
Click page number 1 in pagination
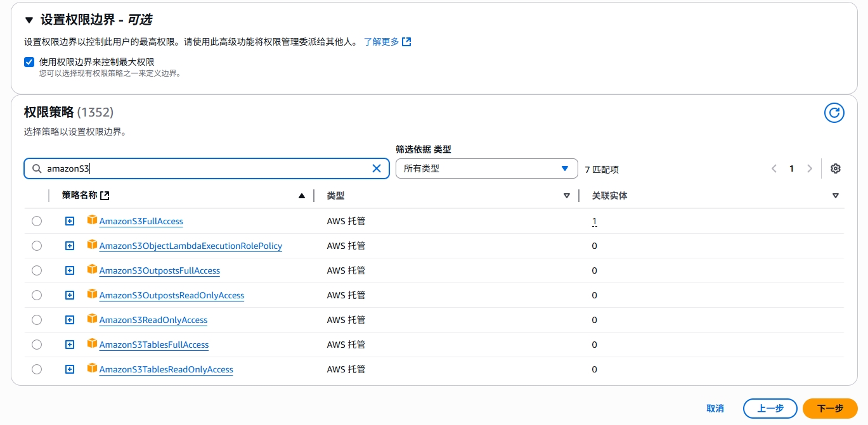tap(791, 168)
